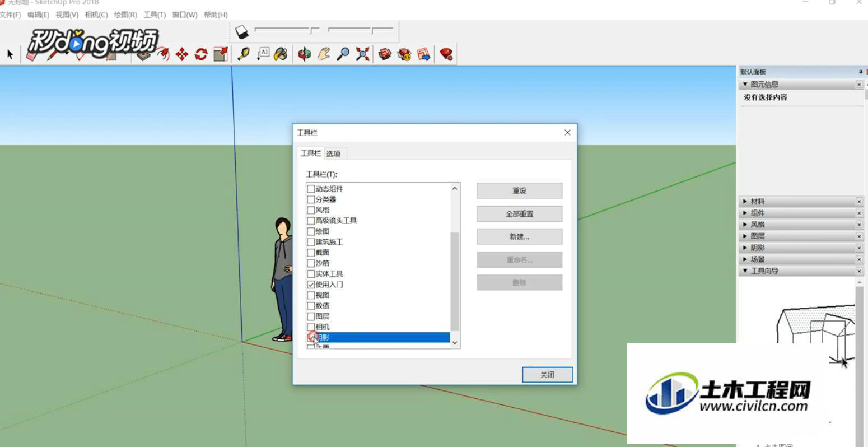The image size is (868, 447).
Task: Click the 删除 button
Action: [520, 282]
